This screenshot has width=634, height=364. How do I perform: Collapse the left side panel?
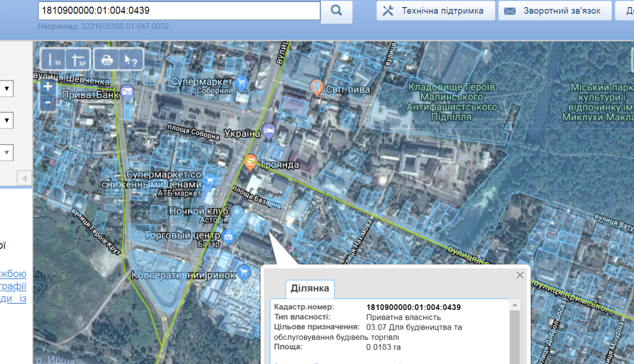tap(24, 178)
